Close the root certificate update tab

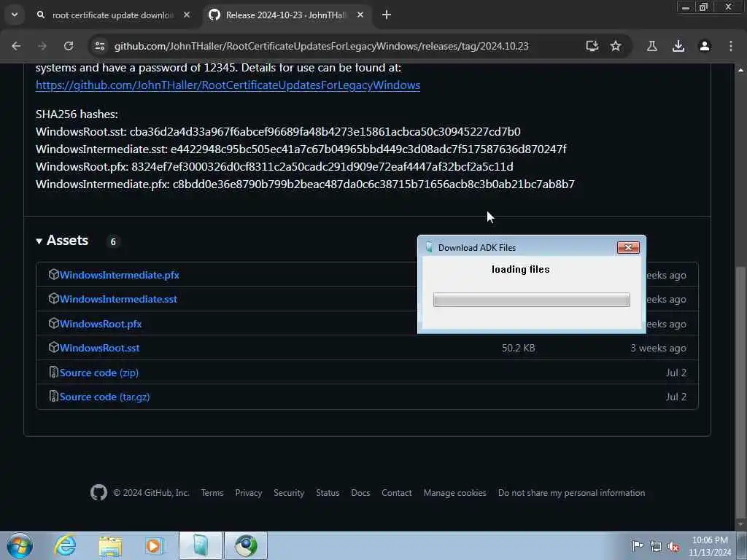[x=187, y=15]
